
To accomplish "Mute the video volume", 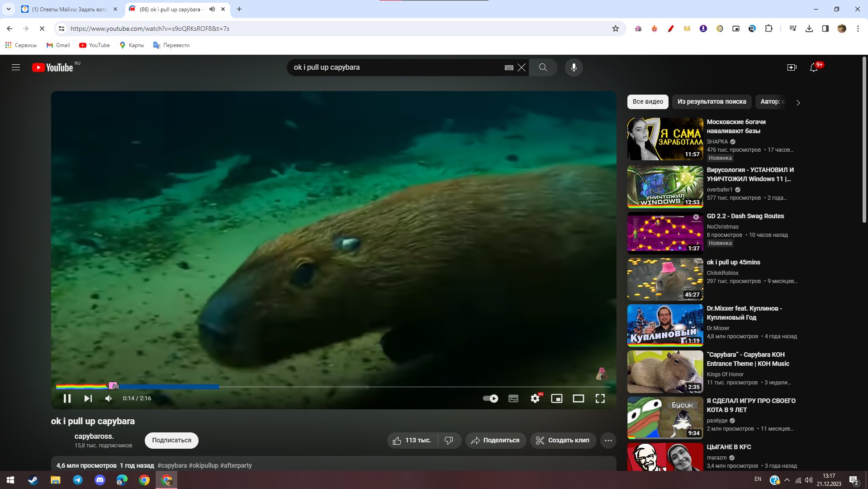I will tap(109, 398).
